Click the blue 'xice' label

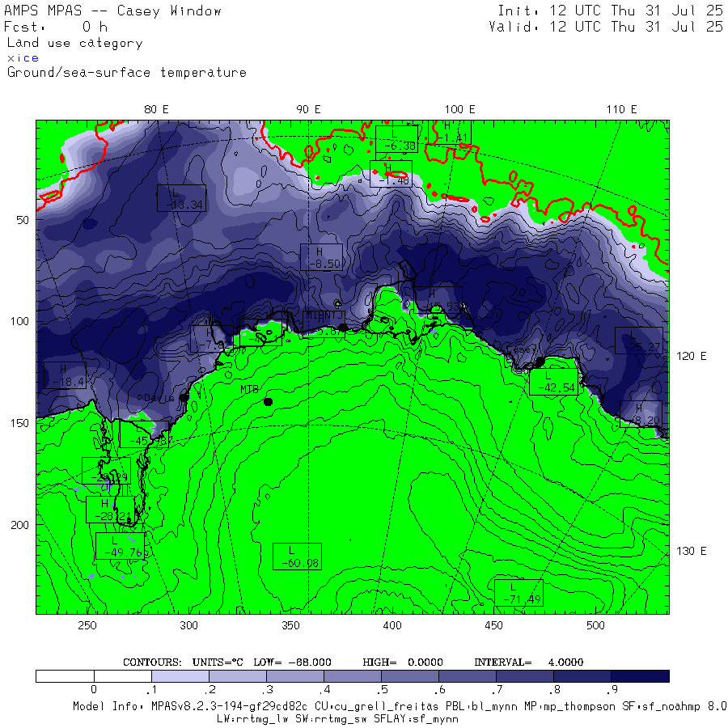point(23,58)
